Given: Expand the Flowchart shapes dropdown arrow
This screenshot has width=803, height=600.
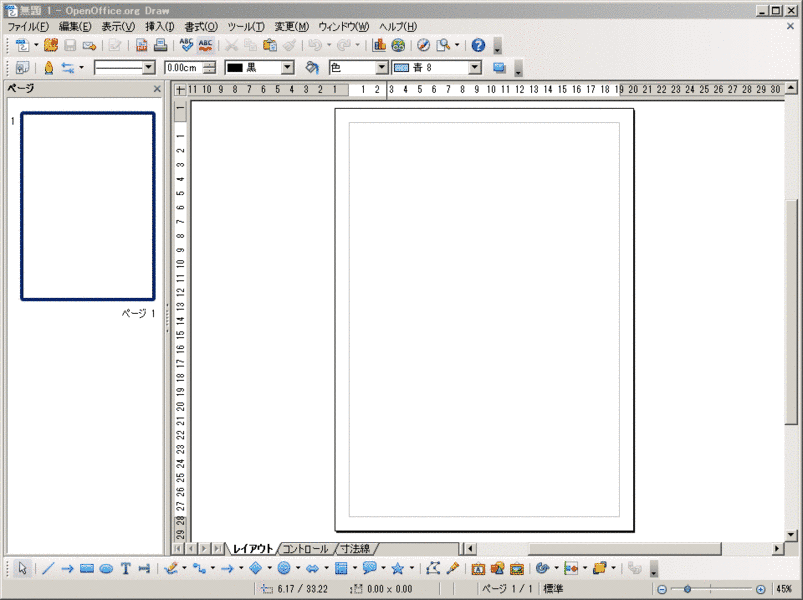Looking at the screenshot, I should coord(354,568).
